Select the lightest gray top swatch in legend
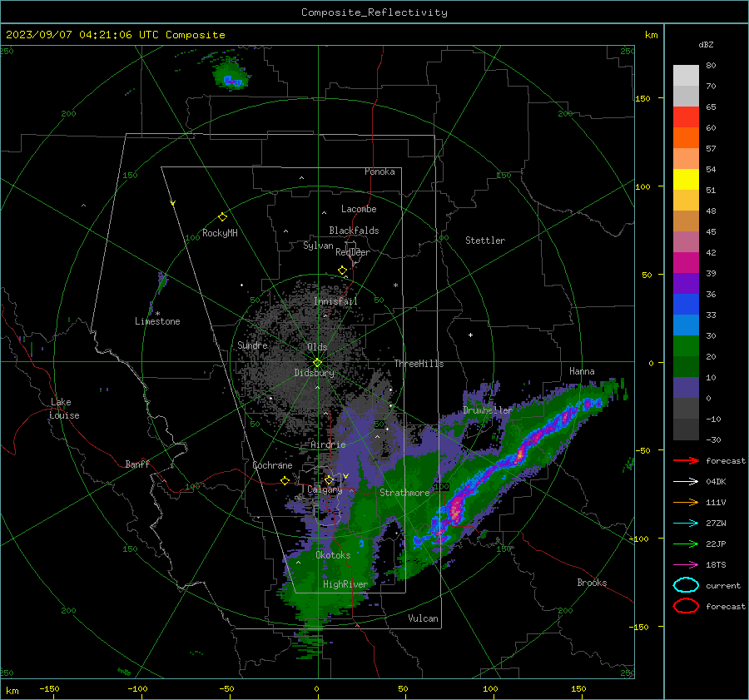Image resolution: width=749 pixels, height=700 pixels. pos(686,76)
